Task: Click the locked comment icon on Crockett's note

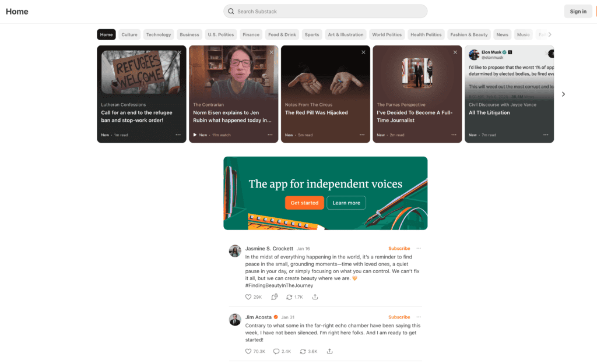Action: [275, 297]
